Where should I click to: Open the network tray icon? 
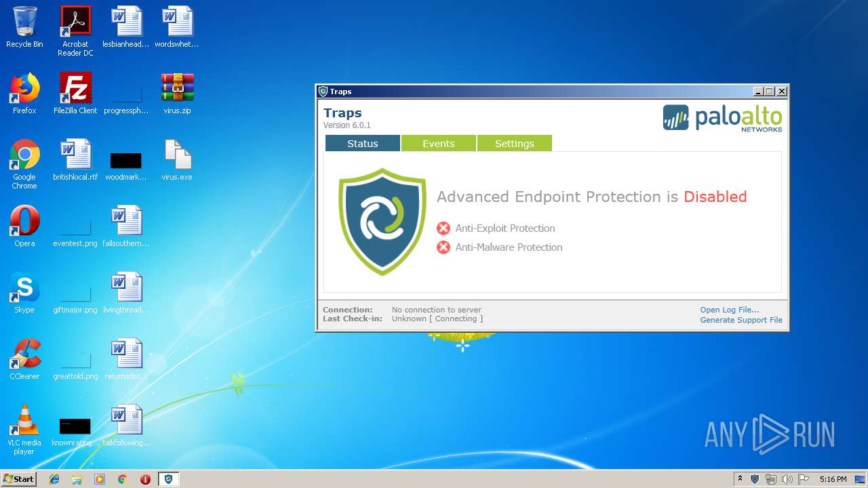pos(771,479)
